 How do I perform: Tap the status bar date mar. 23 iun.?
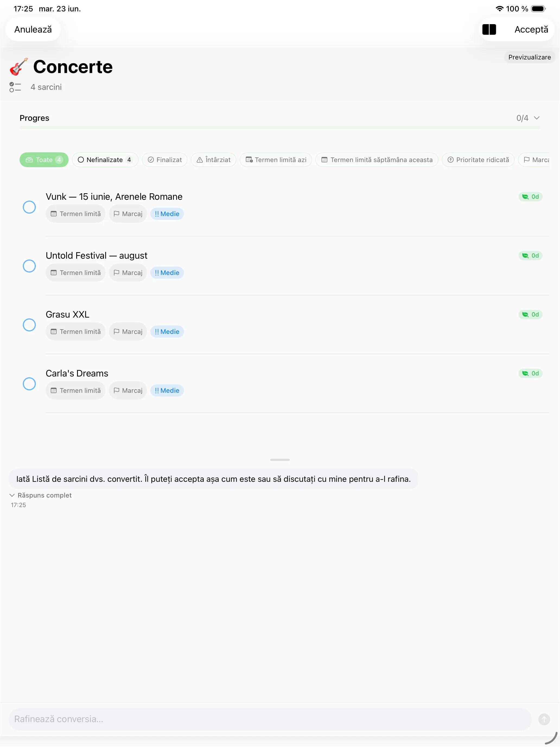pyautogui.click(x=60, y=9)
